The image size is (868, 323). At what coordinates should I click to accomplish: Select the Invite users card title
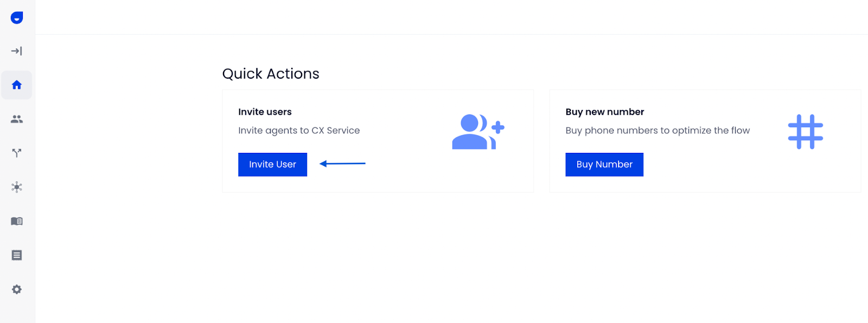(265, 112)
